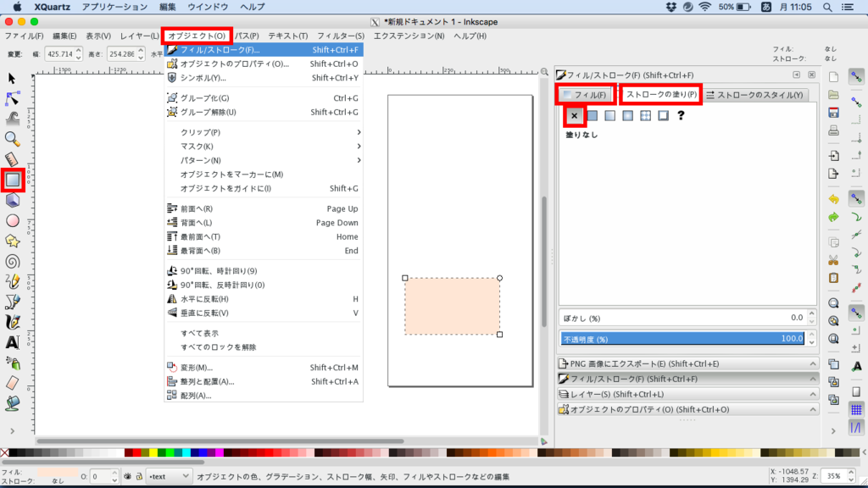Expand the レイヤー(S) docked panel

[687, 395]
